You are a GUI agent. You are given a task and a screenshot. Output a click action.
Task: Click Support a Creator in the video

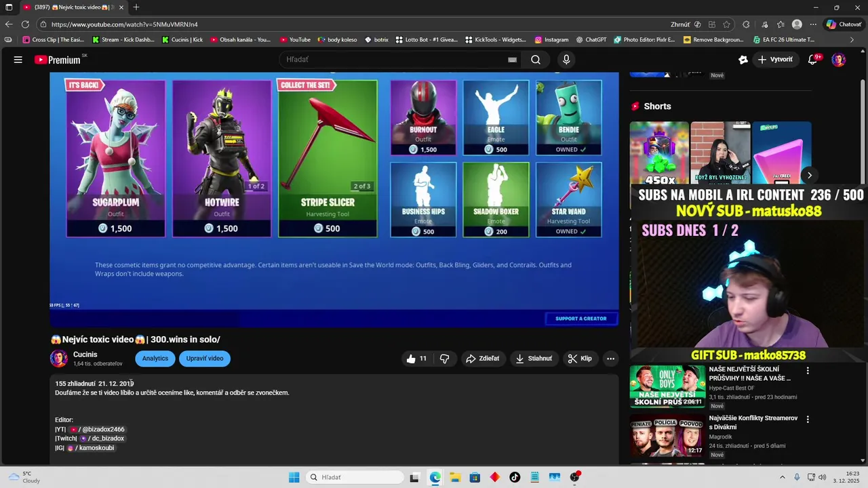click(581, 319)
